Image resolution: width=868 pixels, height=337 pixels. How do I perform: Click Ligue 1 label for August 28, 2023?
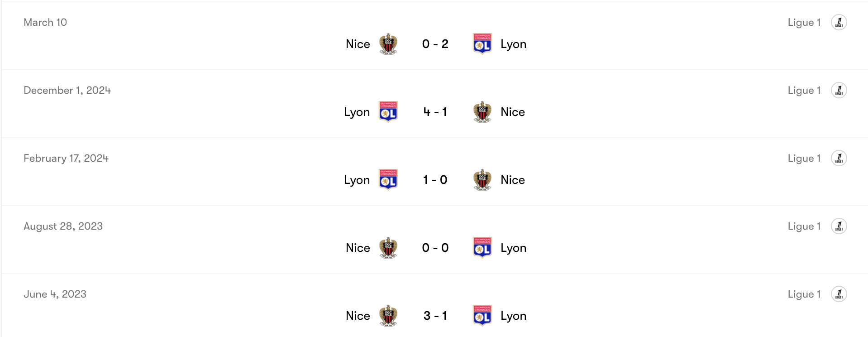804,226
